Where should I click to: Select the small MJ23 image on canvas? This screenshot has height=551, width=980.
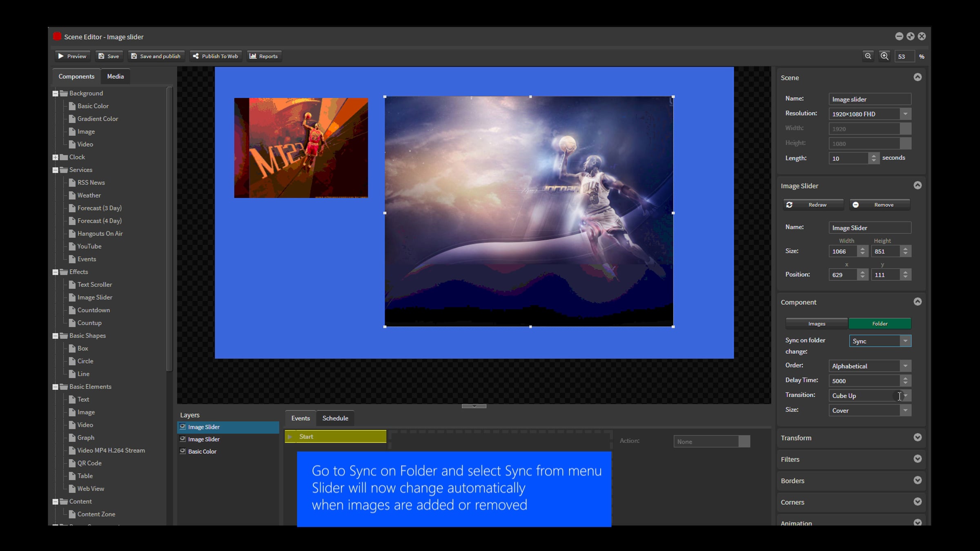coord(301,148)
